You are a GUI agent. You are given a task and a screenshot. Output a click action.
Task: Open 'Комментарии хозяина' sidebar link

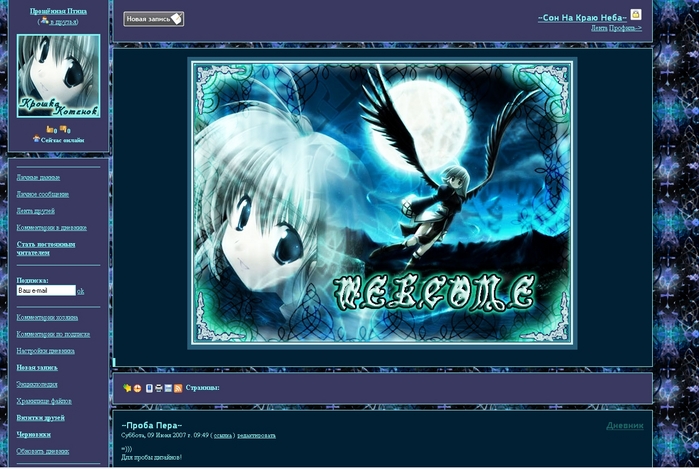click(47, 317)
